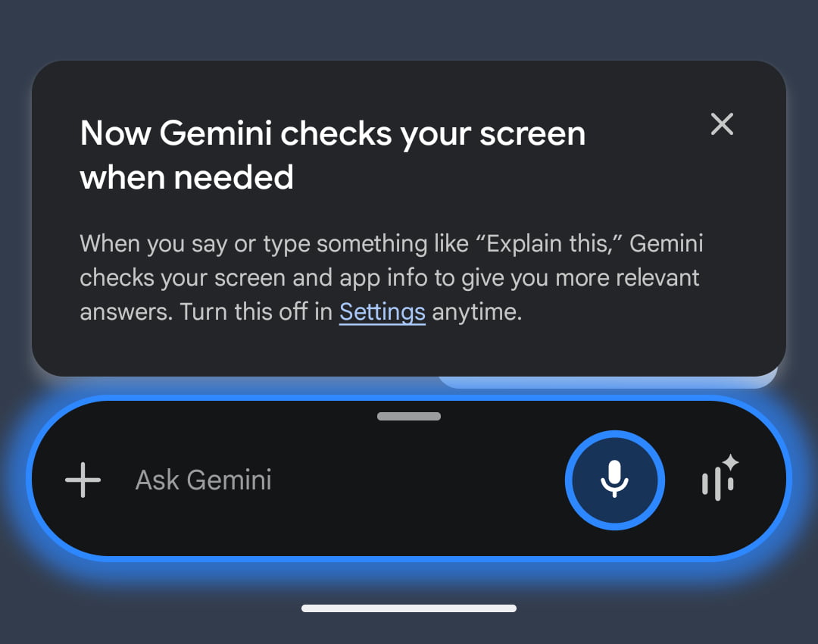Start Gemini Live via waveform sparkle icon
The width and height of the screenshot is (818, 644).
pos(717,480)
